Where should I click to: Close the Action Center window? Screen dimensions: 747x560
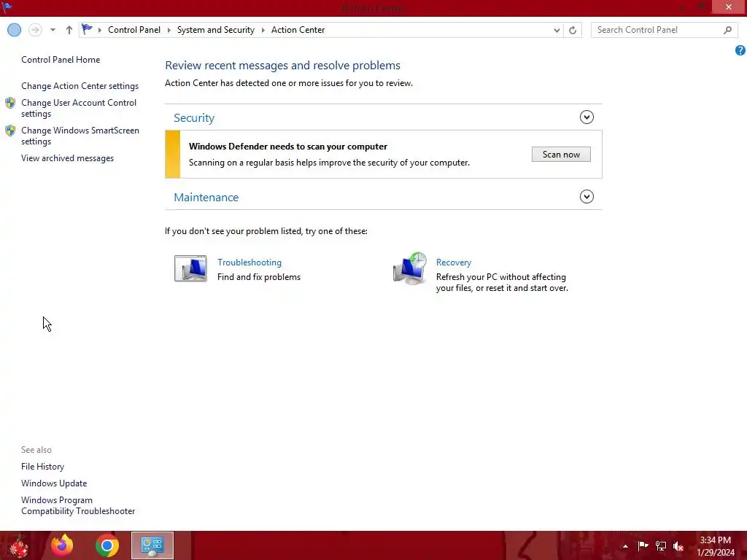[729, 7]
